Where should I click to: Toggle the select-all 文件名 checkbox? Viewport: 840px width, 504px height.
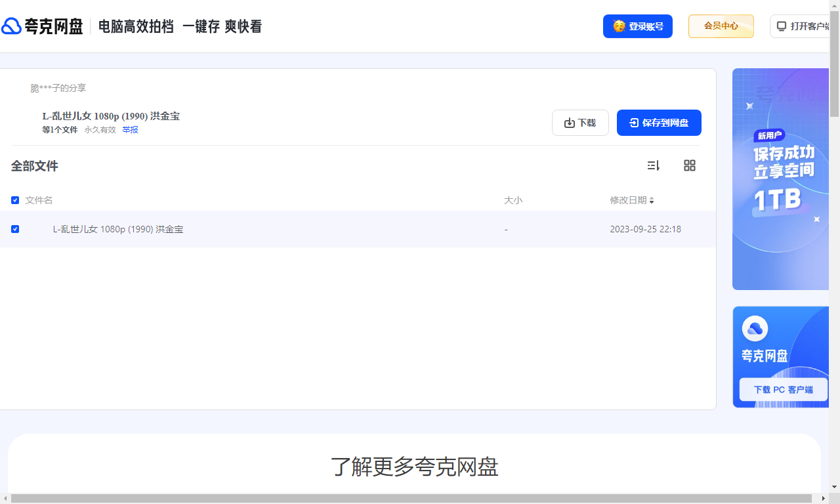15,200
